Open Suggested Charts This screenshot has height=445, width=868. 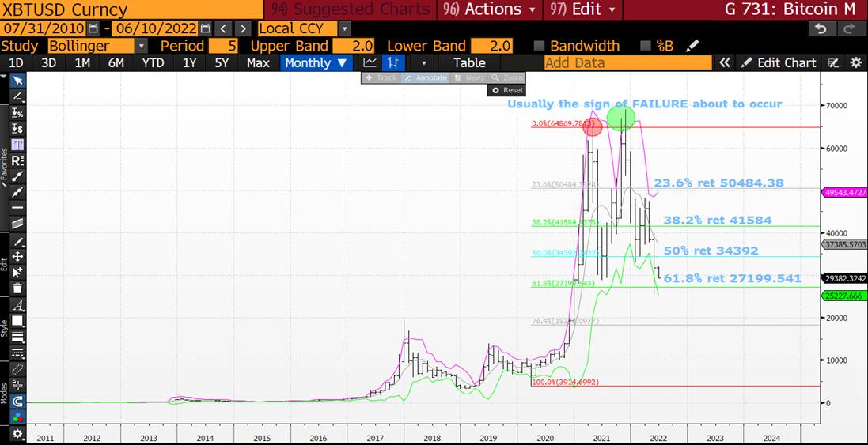tap(350, 9)
